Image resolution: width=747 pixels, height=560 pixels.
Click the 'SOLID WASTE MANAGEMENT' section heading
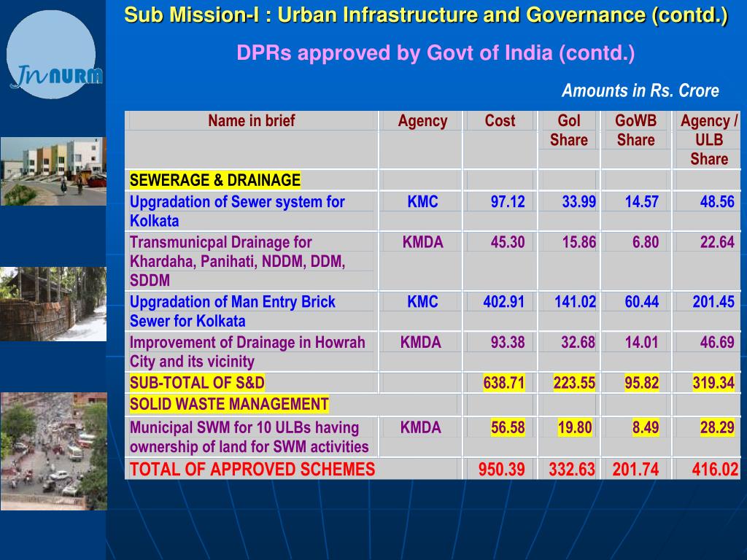[229, 404]
